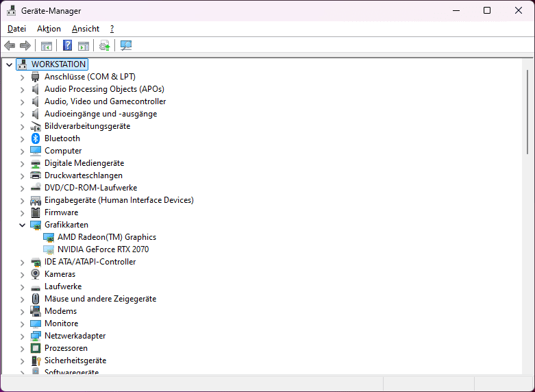Image resolution: width=535 pixels, height=392 pixels.
Task: Click the Forward arrow toolbar icon
Action: click(25, 45)
